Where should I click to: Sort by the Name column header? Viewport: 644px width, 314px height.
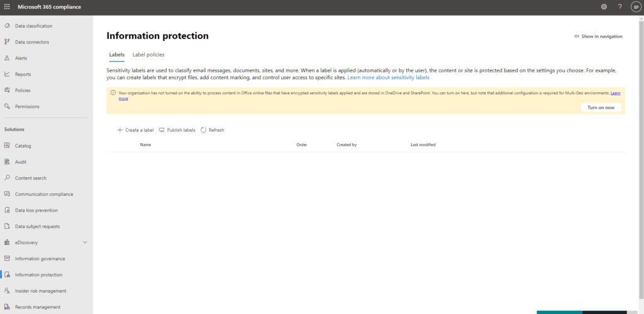coord(145,144)
